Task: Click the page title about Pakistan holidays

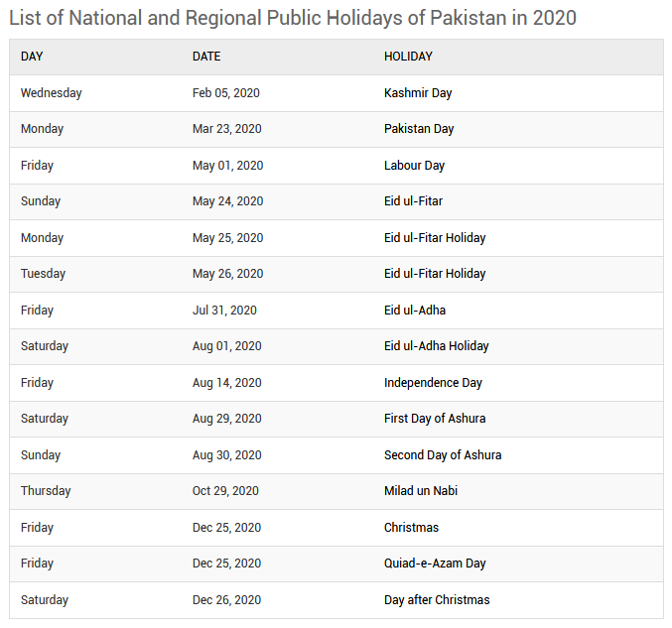Action: pyautogui.click(x=293, y=18)
